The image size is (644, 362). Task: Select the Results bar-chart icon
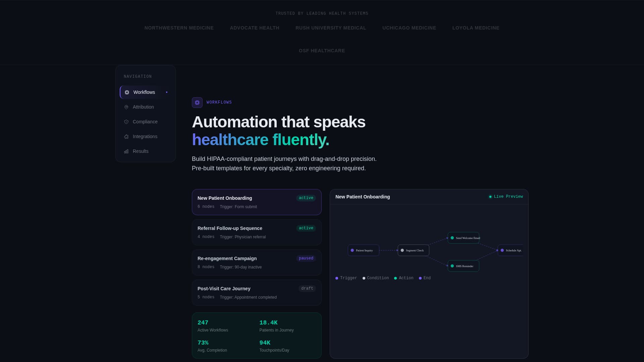(x=126, y=151)
